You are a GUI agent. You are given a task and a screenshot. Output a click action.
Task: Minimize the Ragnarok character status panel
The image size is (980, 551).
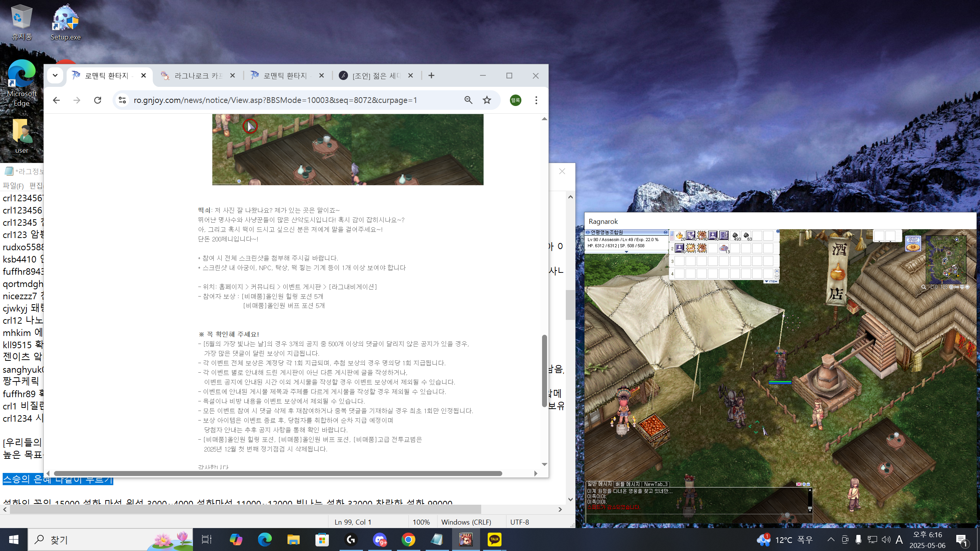click(x=665, y=232)
